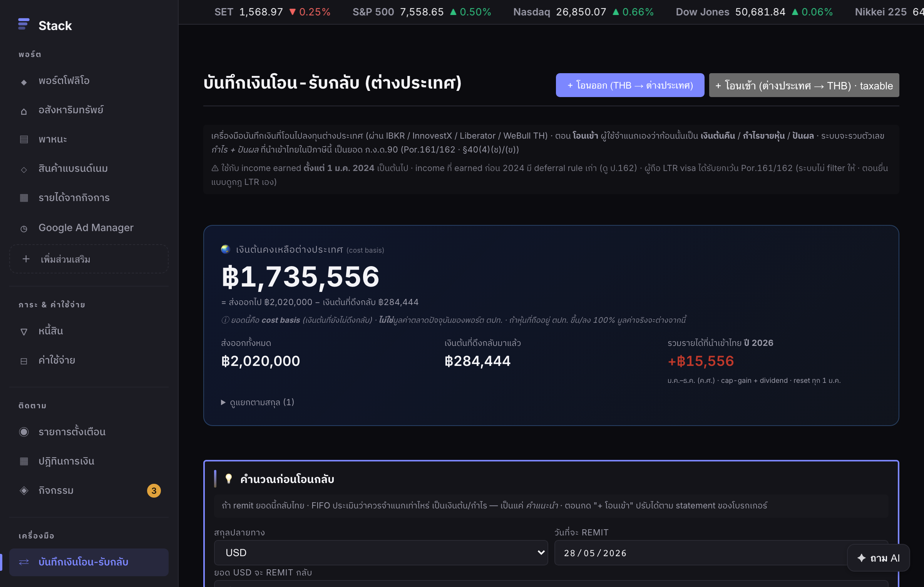The image size is (924, 587).
Task: Click the Stack brand name
Action: 55,25
